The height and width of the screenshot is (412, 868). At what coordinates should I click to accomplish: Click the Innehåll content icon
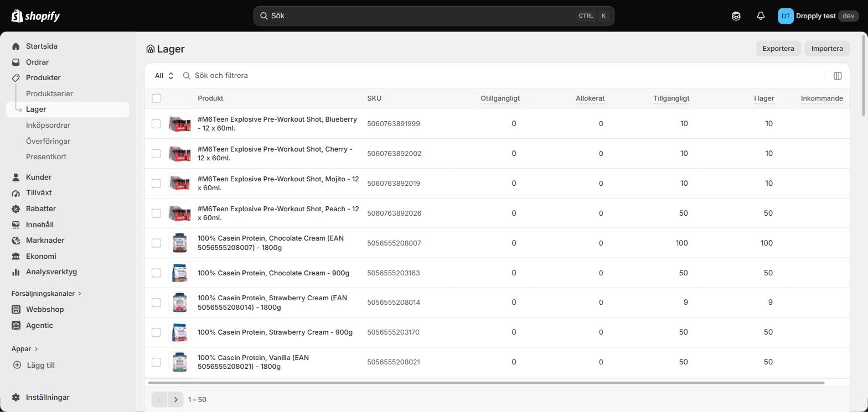[x=16, y=225]
